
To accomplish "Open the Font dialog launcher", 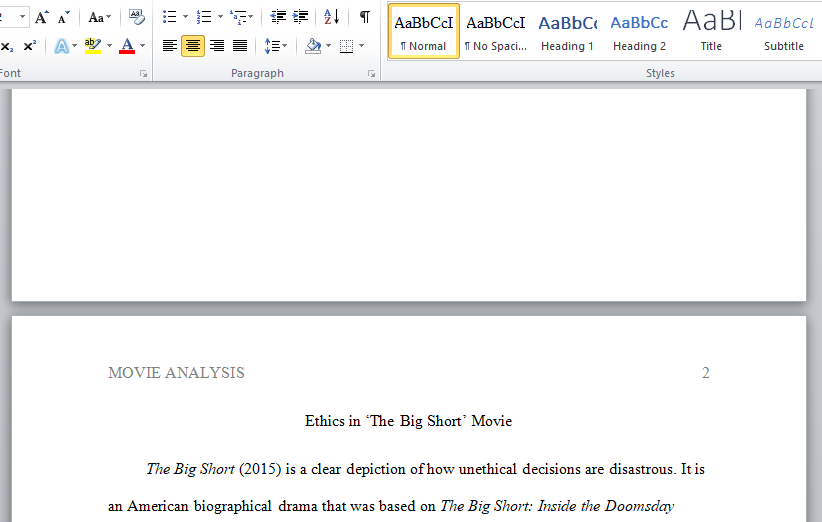I will click(x=143, y=74).
